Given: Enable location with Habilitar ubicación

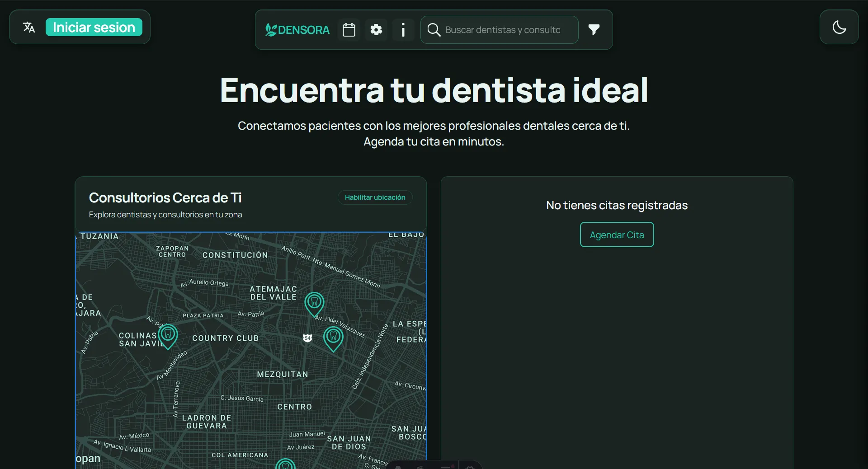Looking at the screenshot, I should tap(375, 197).
